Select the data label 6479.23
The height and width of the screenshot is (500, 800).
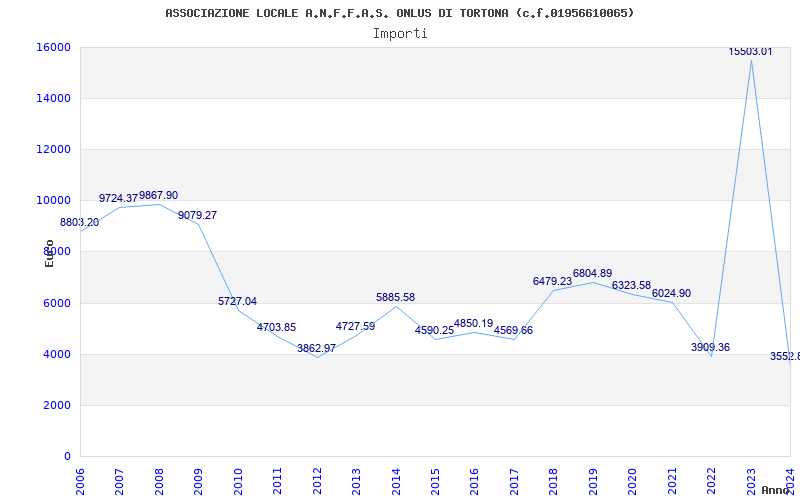pos(553,281)
